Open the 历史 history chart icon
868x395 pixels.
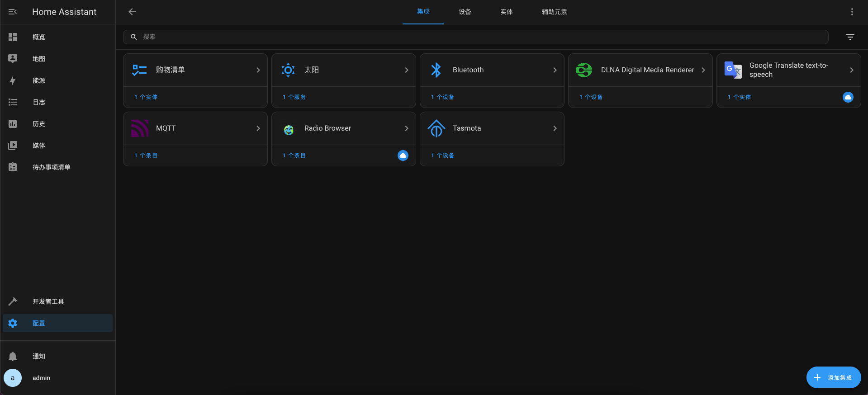coord(13,124)
